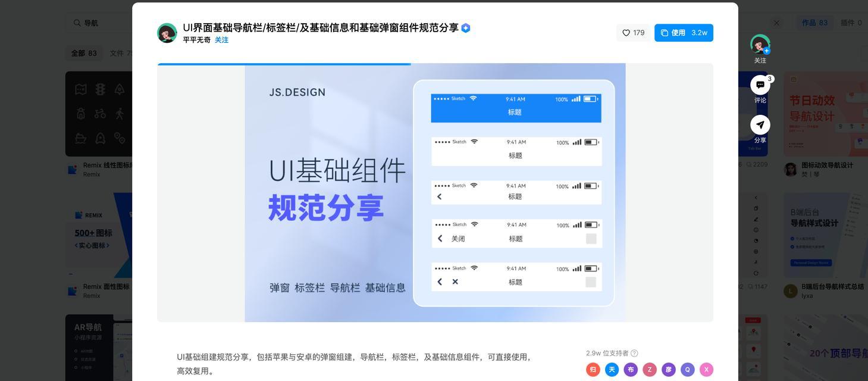
Task: Click the supporter avatar Q
Action: (688, 370)
